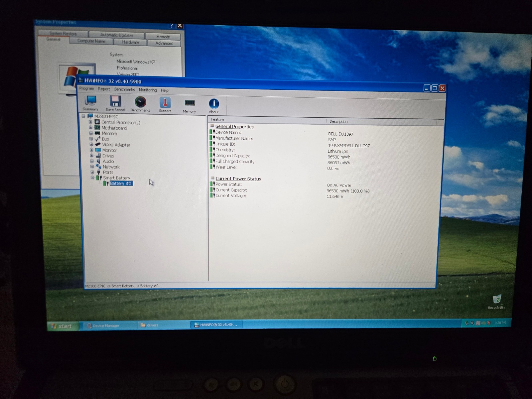Click the Save Report floppy icon
532x399 pixels.
[x=115, y=101]
